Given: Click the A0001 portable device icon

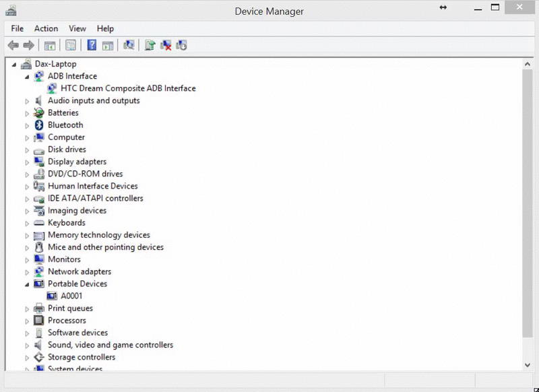Looking at the screenshot, I should 52,296.
